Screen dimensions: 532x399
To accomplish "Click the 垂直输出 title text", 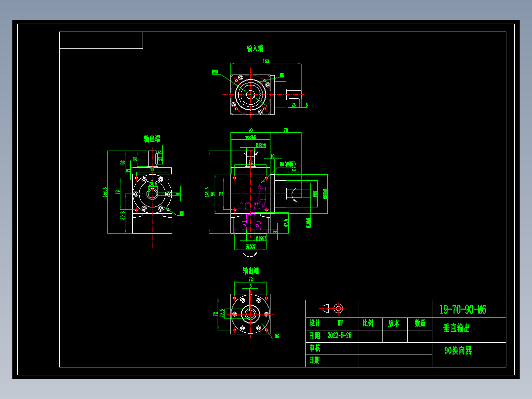I will point(456,328).
